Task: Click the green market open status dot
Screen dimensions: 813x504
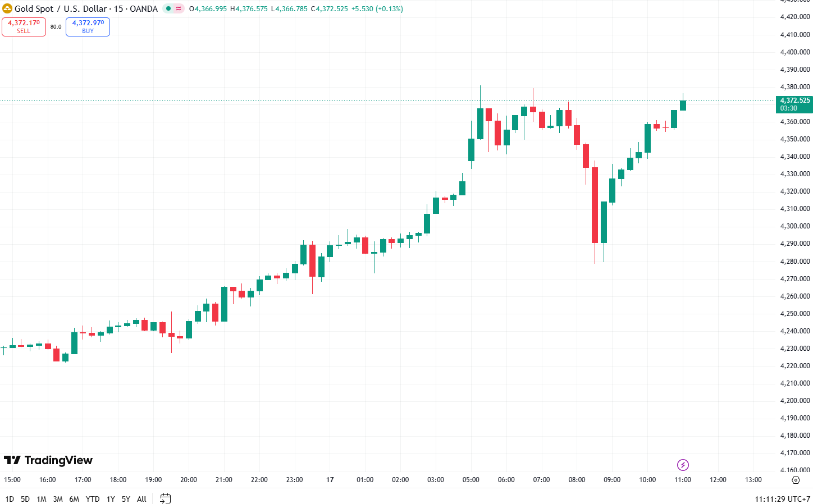Action: pos(168,8)
